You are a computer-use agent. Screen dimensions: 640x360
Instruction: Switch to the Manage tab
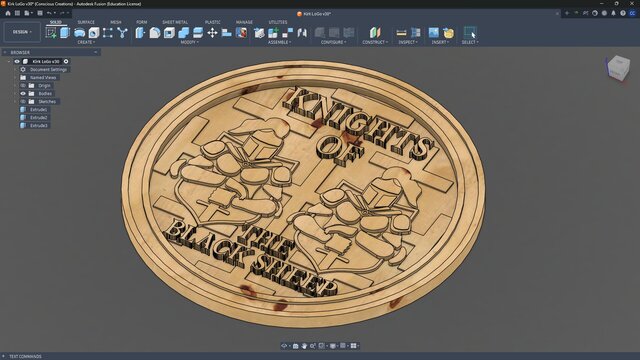(x=244, y=22)
